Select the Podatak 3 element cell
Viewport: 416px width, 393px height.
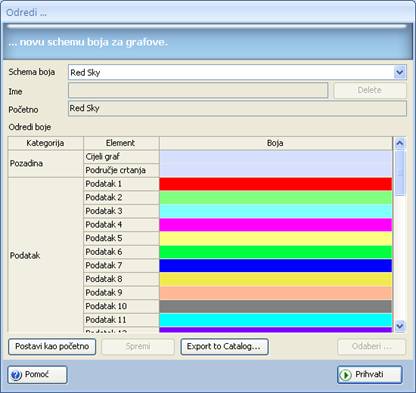(x=121, y=211)
